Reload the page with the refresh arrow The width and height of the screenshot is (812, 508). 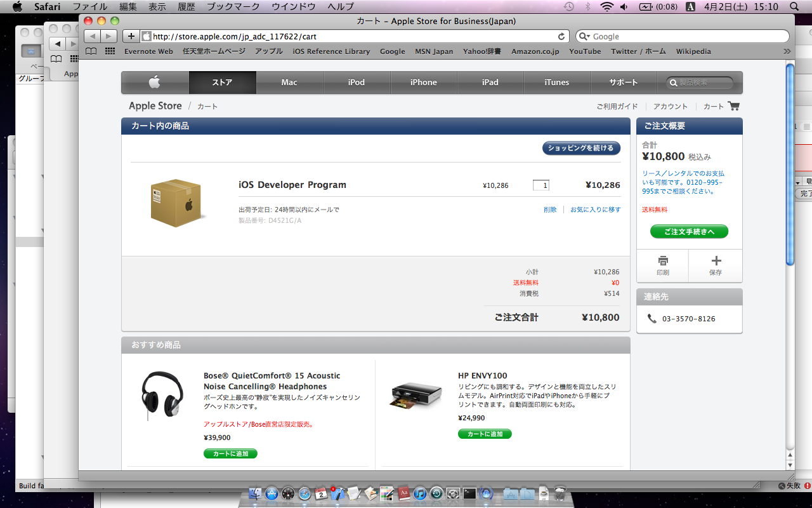point(561,36)
